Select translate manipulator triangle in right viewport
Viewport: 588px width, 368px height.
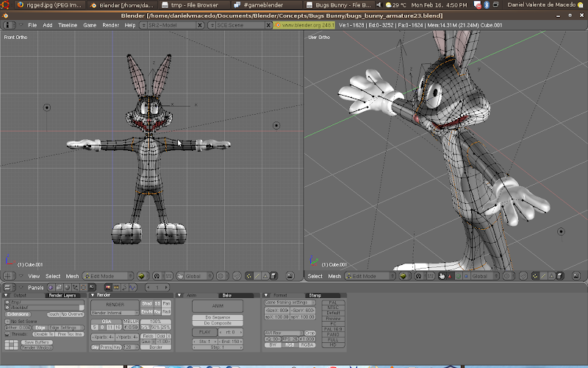[450, 277]
